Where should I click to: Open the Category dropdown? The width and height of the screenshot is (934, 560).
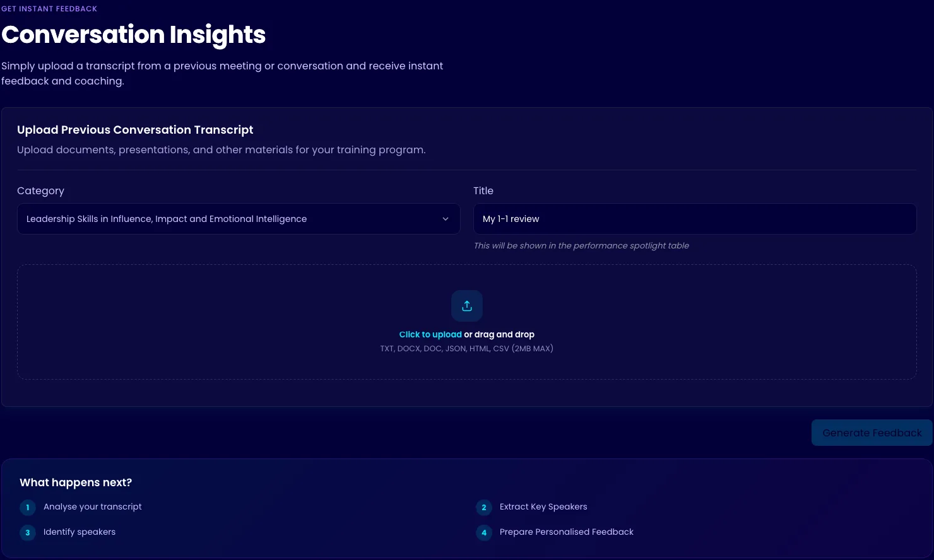coord(239,219)
